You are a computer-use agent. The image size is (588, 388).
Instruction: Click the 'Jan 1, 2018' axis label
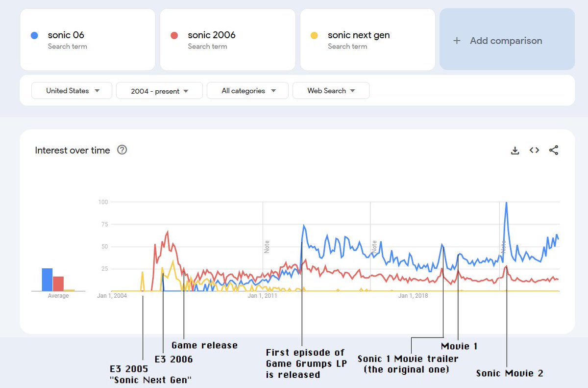pyautogui.click(x=413, y=296)
